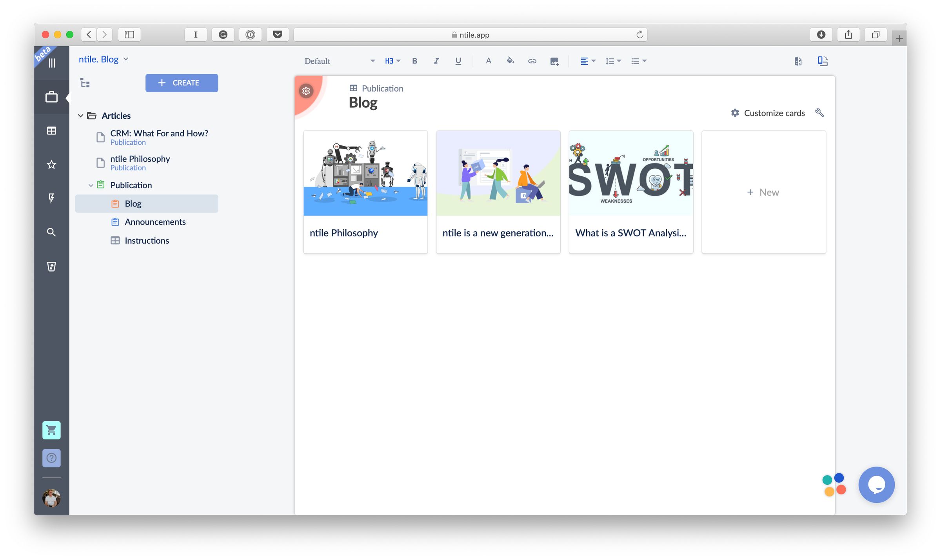The height and width of the screenshot is (560, 941).
Task: Open the ntile Philosophy card
Action: 365,192
